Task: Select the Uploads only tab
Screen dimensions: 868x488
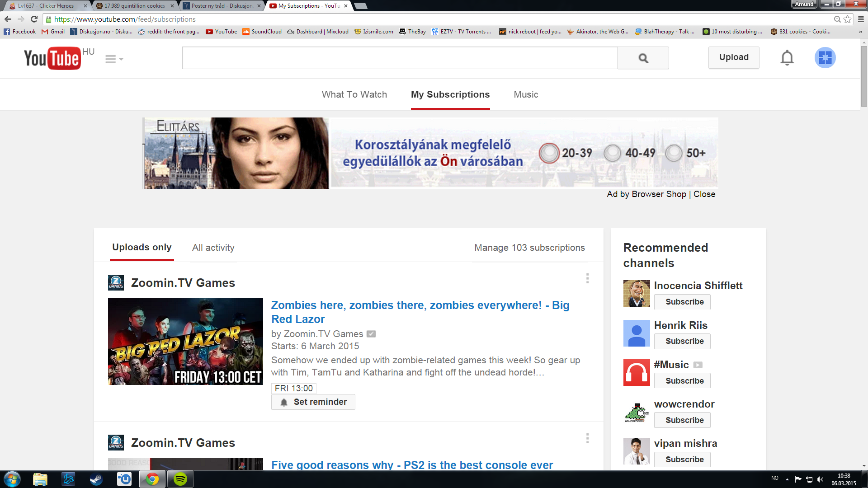Action: (x=142, y=247)
